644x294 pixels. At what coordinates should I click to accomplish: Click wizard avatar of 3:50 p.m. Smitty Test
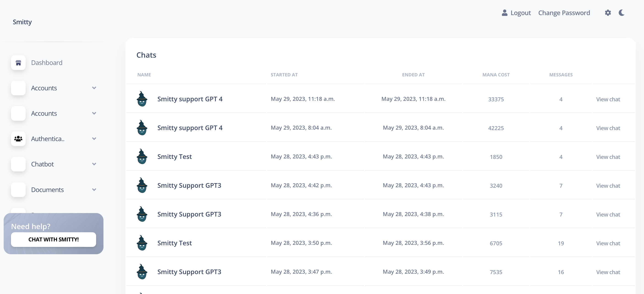click(x=142, y=243)
